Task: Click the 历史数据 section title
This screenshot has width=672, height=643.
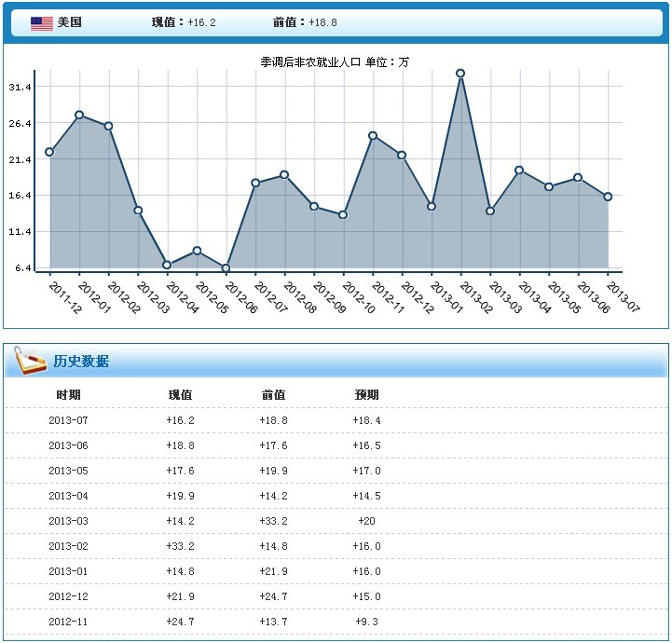Action: (x=81, y=362)
